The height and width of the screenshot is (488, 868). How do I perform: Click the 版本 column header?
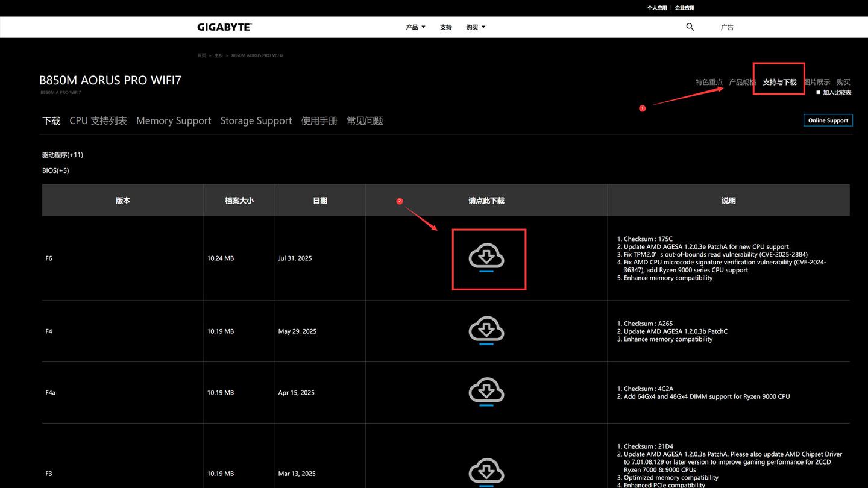click(x=123, y=201)
